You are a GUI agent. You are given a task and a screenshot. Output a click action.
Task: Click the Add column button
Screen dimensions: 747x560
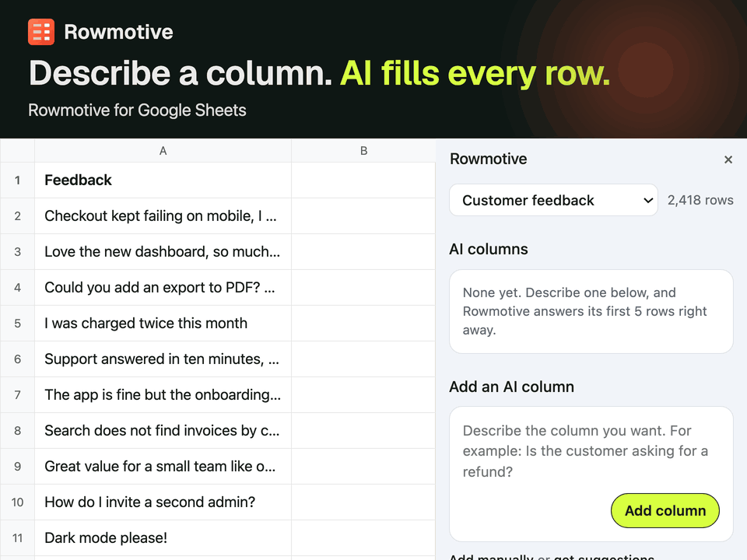coord(665,510)
